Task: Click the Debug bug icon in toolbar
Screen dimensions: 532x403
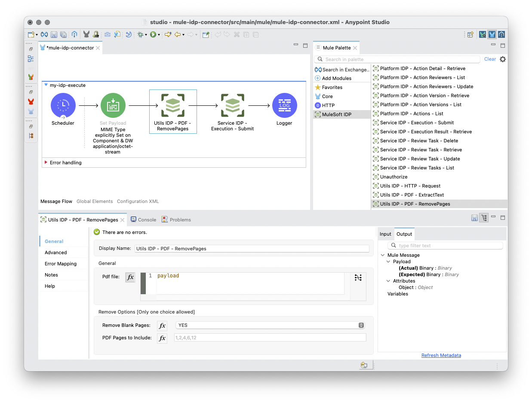Action: tap(140, 34)
